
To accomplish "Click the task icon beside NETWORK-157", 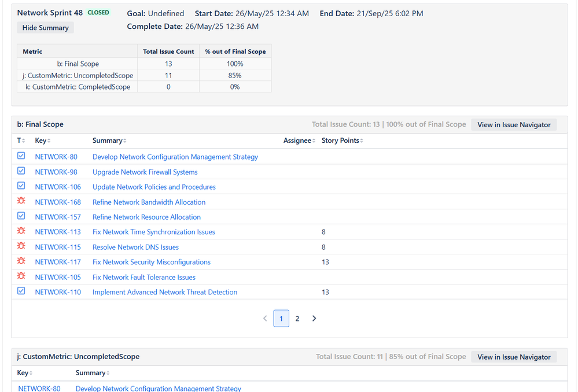I will click(x=21, y=216).
